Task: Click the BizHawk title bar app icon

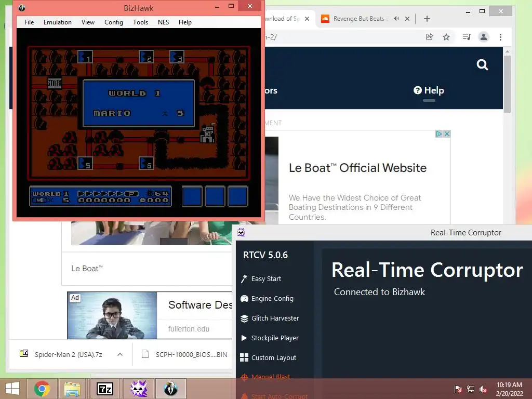Action: 22,8
